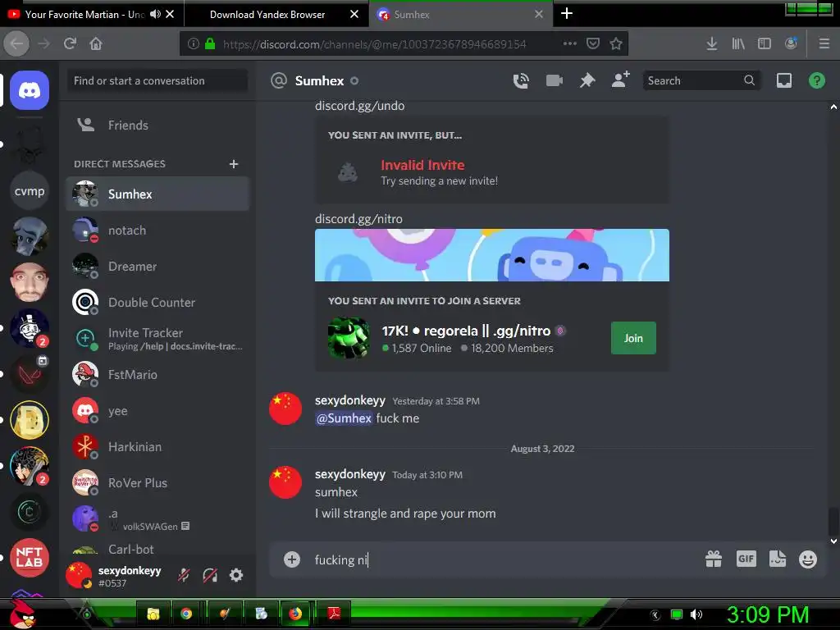Open the GIF picker
Image resolution: width=840 pixels, height=630 pixels.
[746, 559]
